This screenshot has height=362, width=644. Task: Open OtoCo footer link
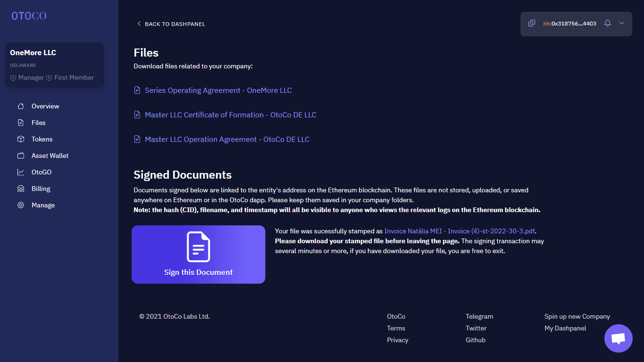point(396,316)
